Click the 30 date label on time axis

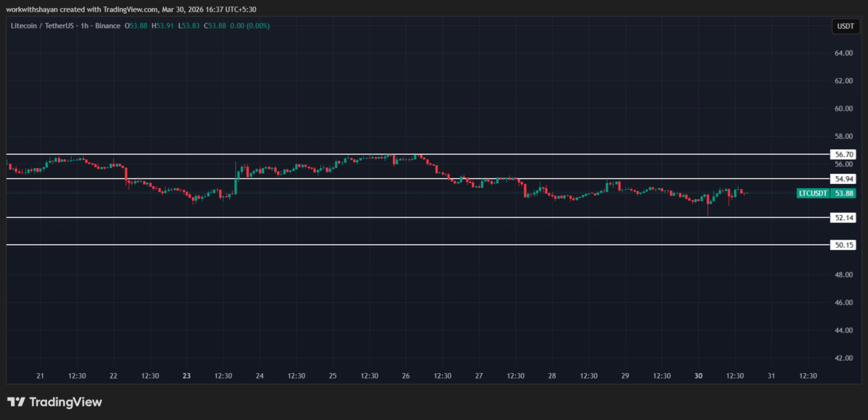[698, 376]
